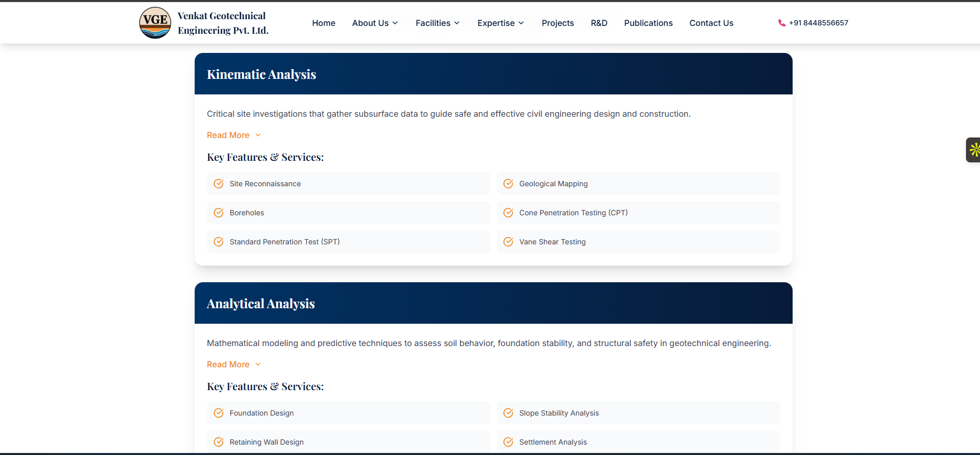Click check icon beside Geological Mapping
Screen dimensions: 980x455
tap(508, 184)
